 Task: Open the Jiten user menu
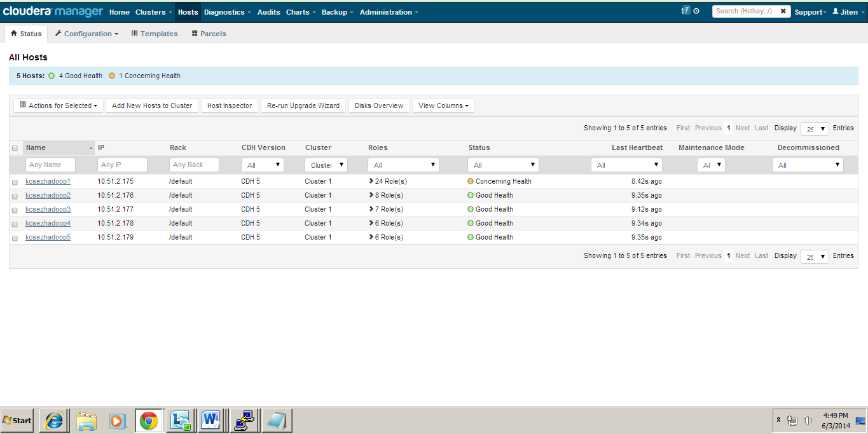(848, 12)
